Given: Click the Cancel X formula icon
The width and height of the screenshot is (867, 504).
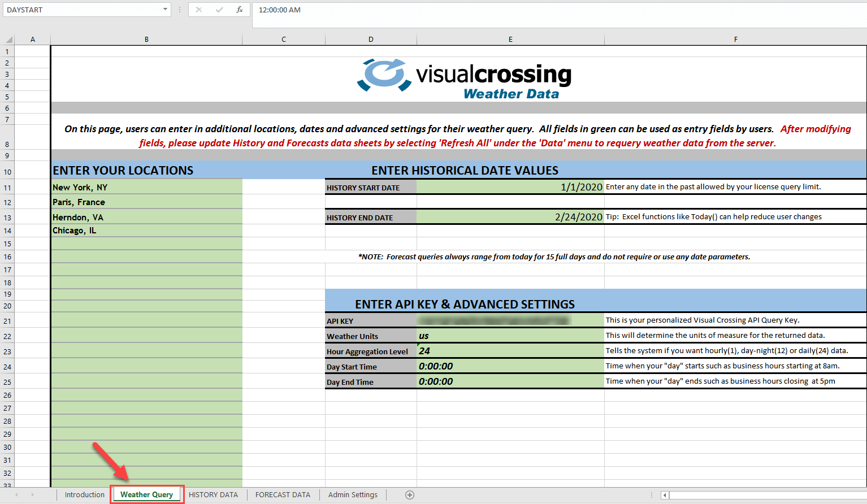Looking at the screenshot, I should (x=199, y=10).
